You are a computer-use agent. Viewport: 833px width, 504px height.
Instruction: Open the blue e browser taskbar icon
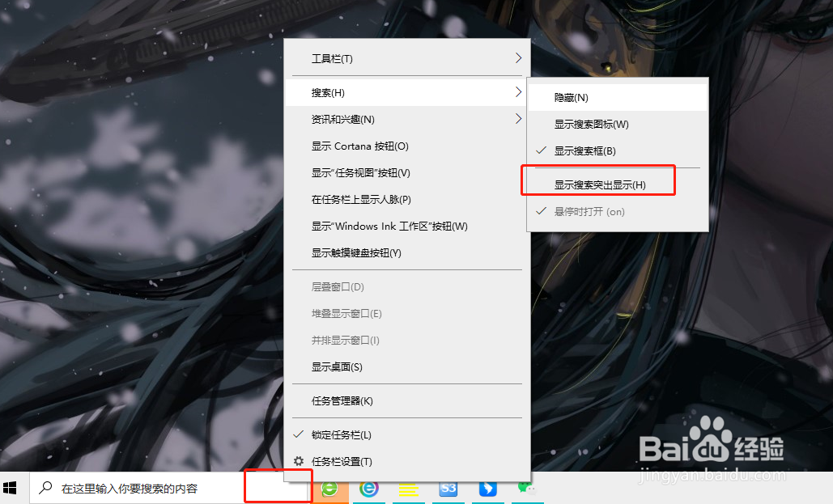(x=368, y=488)
